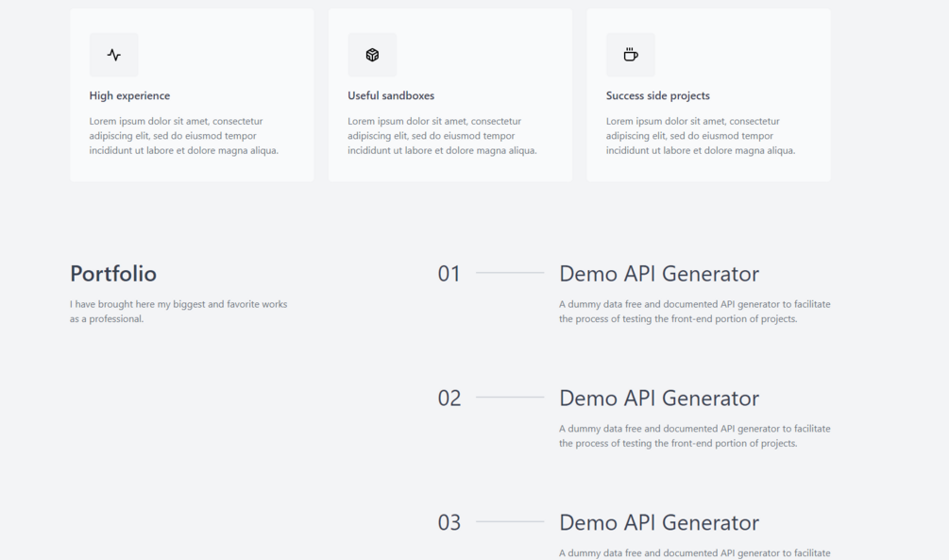The width and height of the screenshot is (949, 560).
Task: Click the Portfolio intro text about favorite works
Action: coord(178,312)
